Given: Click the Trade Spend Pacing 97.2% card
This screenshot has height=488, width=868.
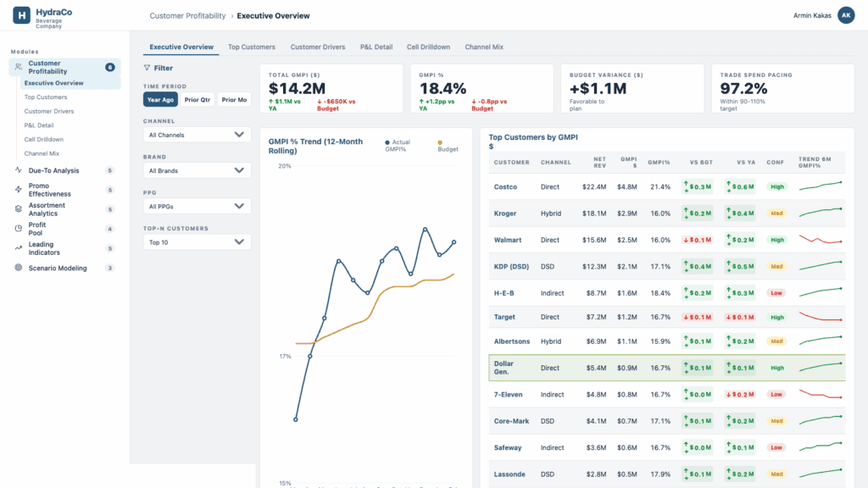Looking at the screenshot, I should click(782, 88).
